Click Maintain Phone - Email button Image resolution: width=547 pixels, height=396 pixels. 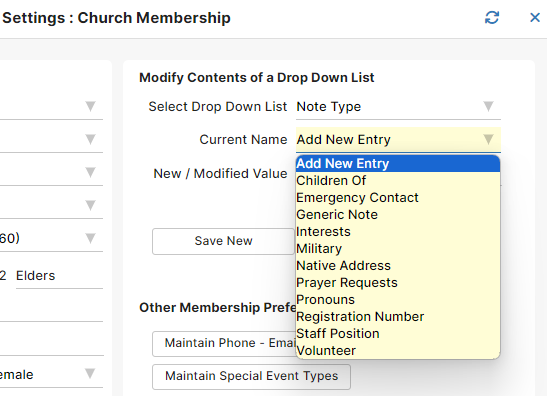(224, 344)
